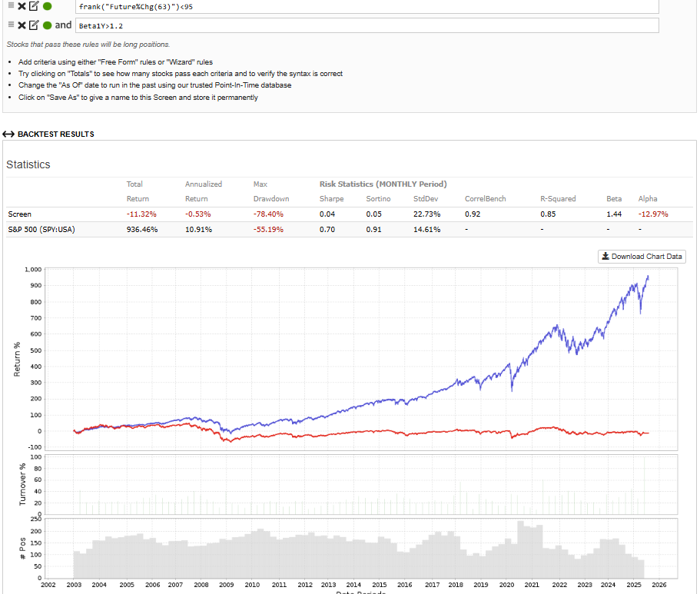Grab the drag handle of frank rule
Image resolution: width=700 pixels, height=594 pixels.
[x=10, y=6]
